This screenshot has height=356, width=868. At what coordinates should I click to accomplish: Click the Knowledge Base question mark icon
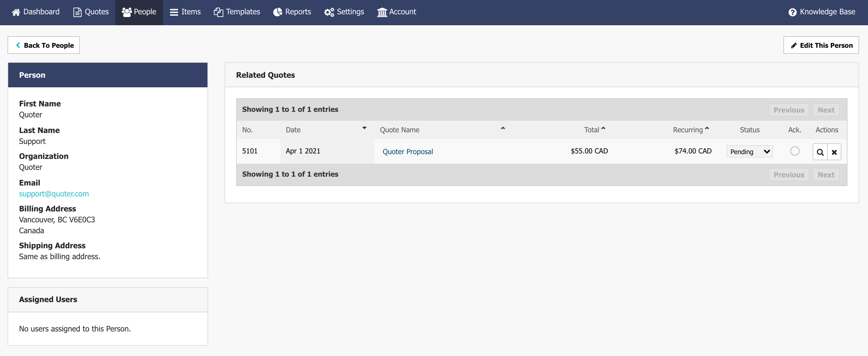(x=793, y=12)
